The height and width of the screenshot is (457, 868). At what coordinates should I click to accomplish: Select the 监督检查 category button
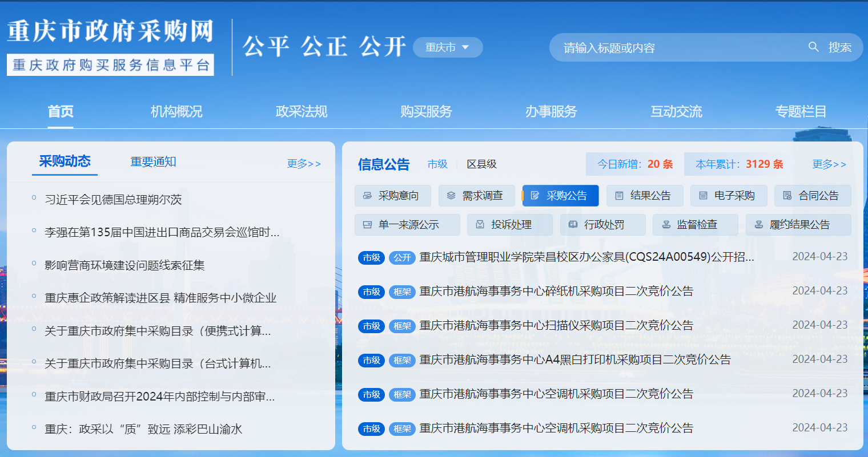[x=696, y=225]
